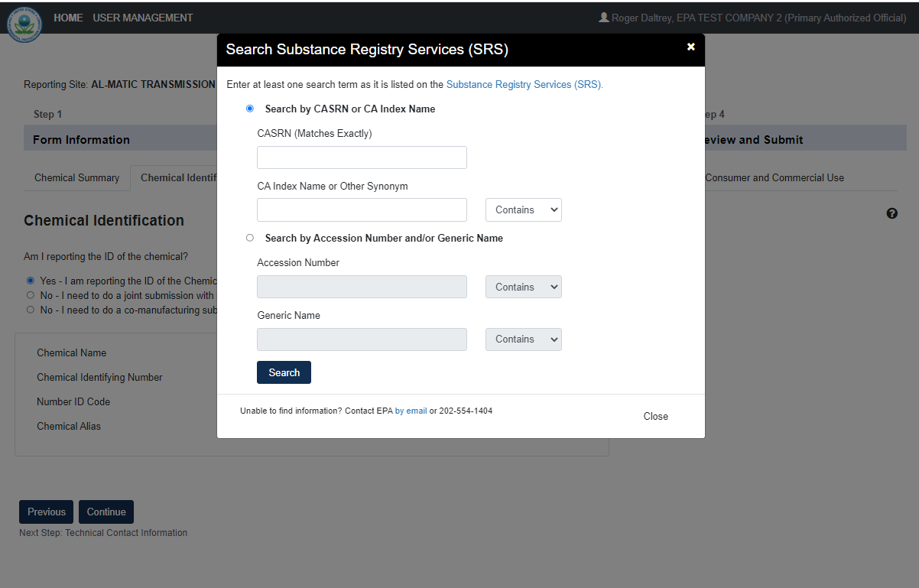Open CA Index Name Contains dropdown
Image resolution: width=919 pixels, height=588 pixels.
pyautogui.click(x=523, y=210)
